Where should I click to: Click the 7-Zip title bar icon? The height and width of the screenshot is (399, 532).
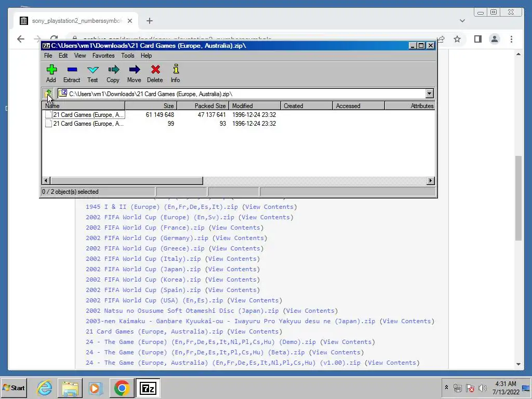click(x=46, y=46)
